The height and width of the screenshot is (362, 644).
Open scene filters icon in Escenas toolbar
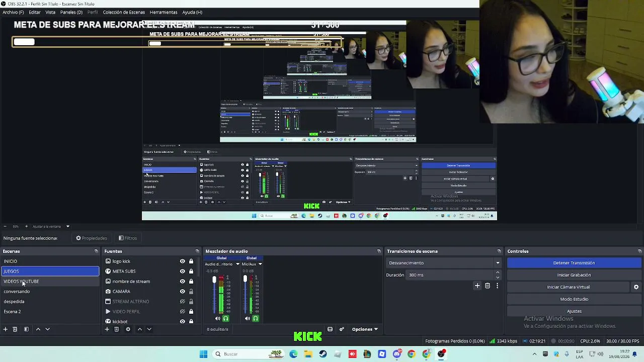tap(26, 329)
